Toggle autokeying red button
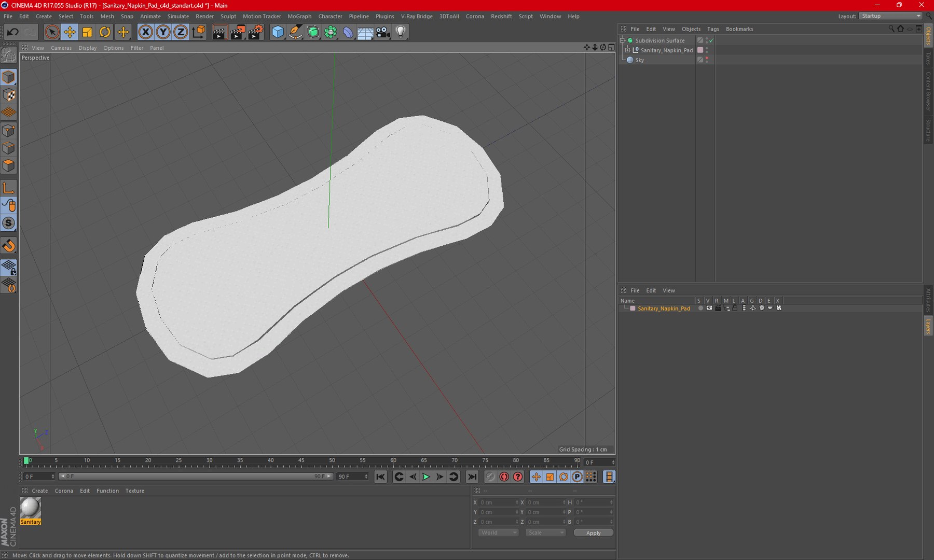 click(504, 477)
